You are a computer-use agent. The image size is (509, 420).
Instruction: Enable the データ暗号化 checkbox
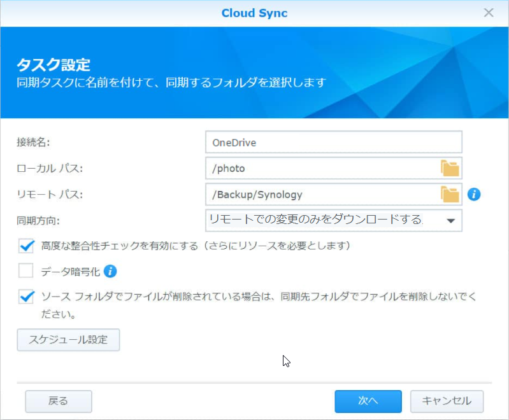[26, 271]
